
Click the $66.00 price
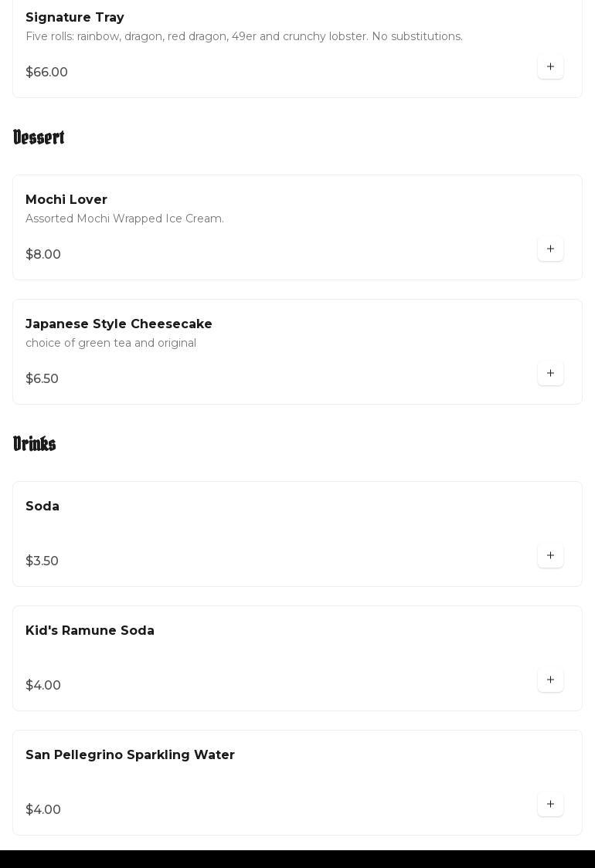47,73
